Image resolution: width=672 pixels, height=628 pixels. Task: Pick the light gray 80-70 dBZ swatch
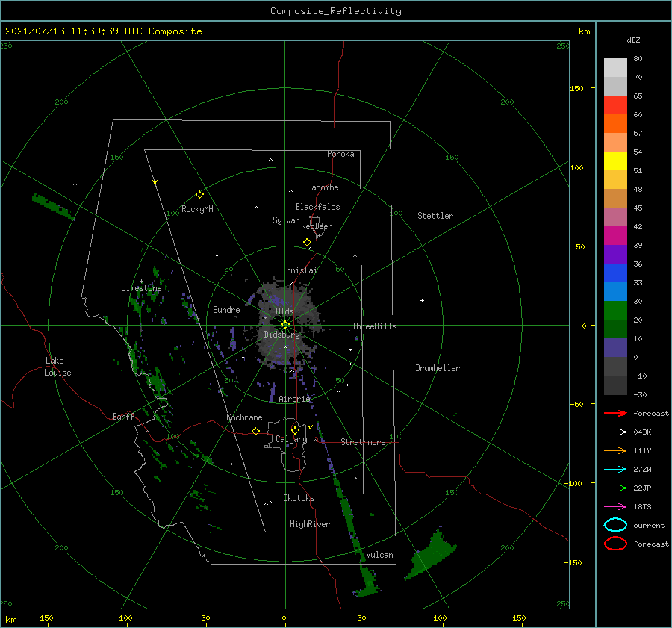click(x=615, y=68)
